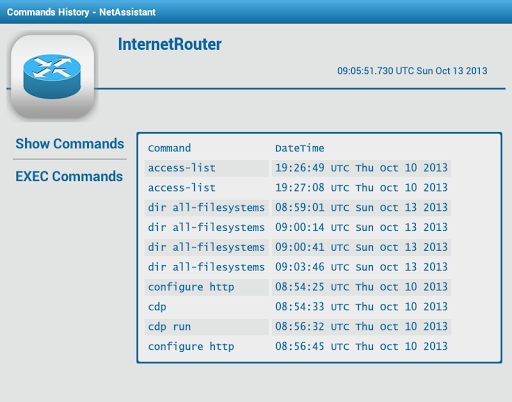The width and height of the screenshot is (512, 402).
Task: Open the Show Commands menu
Action: (x=70, y=144)
